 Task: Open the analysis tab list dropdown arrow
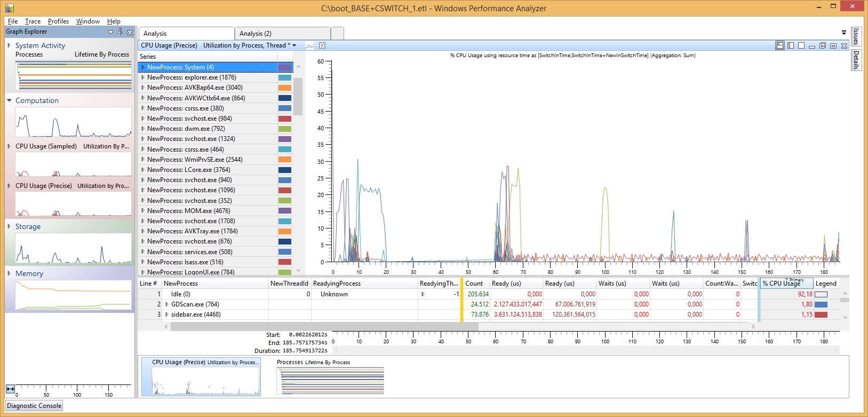[x=843, y=33]
